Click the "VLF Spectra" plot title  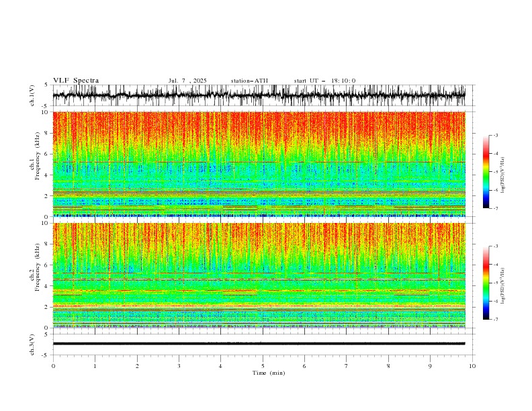76,81
